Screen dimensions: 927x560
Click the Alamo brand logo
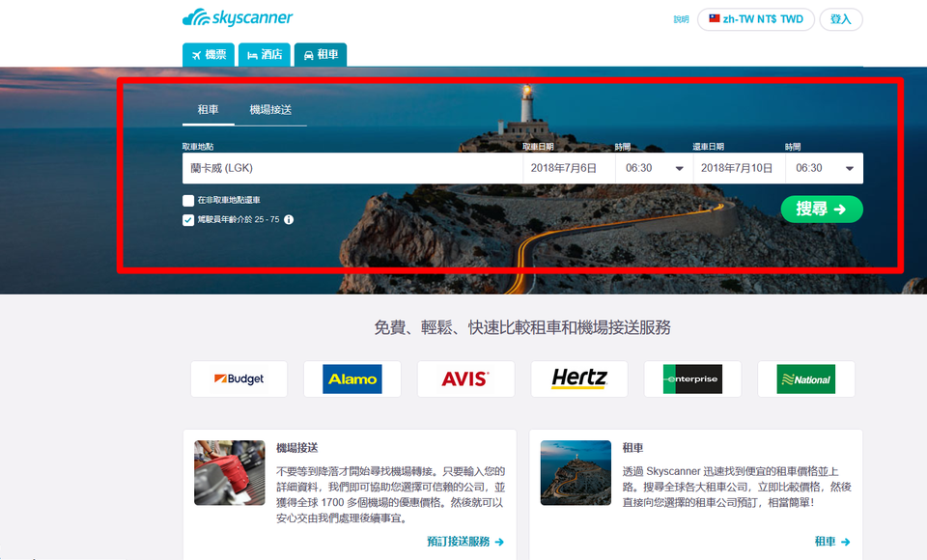click(x=352, y=379)
